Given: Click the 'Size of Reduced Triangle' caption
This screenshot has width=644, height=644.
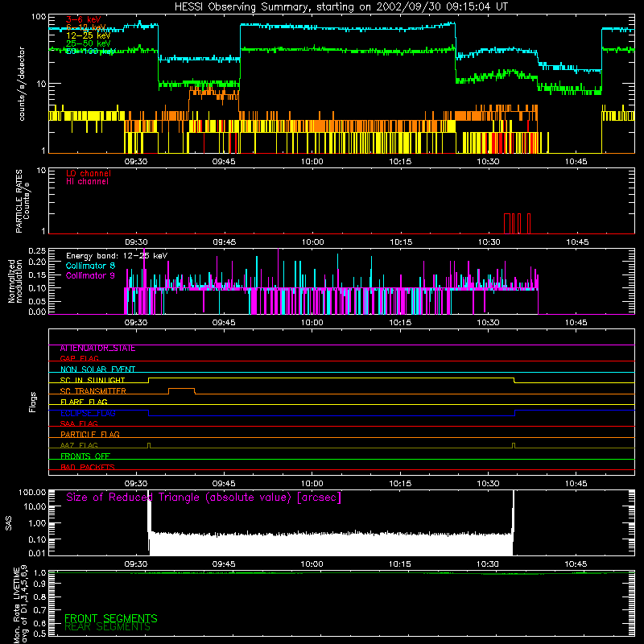Looking at the screenshot, I should pyautogui.click(x=204, y=497).
